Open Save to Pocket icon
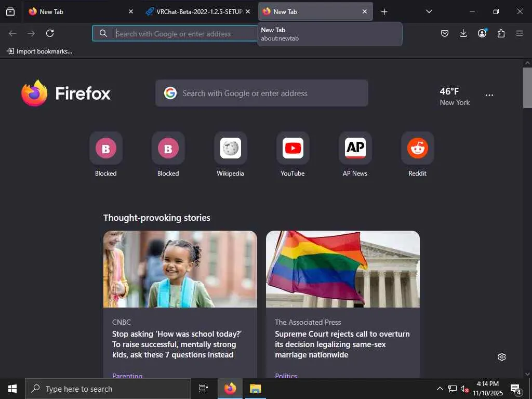 445,33
